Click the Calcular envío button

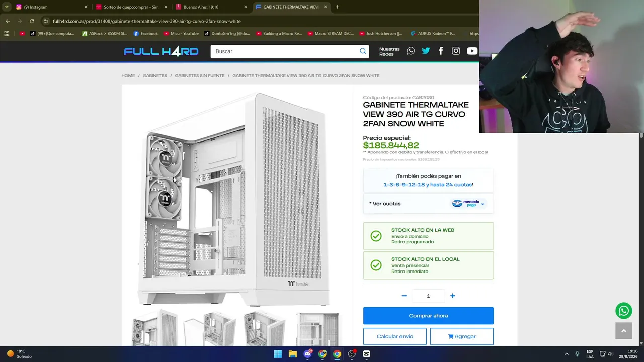pyautogui.click(x=395, y=336)
